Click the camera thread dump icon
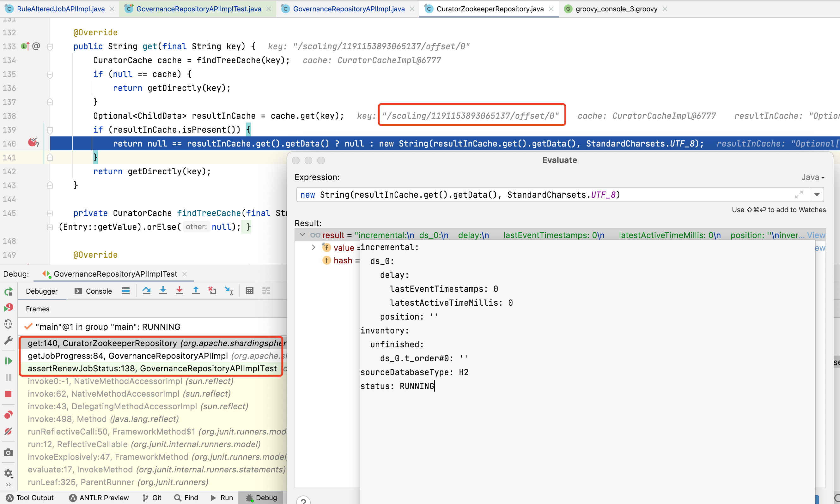This screenshot has height=504, width=840. pyautogui.click(x=9, y=453)
